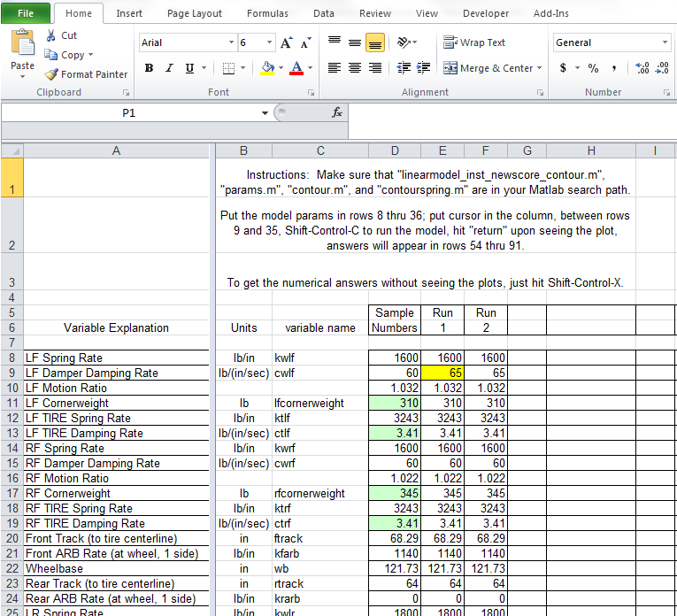Increase indent icon

(424, 68)
